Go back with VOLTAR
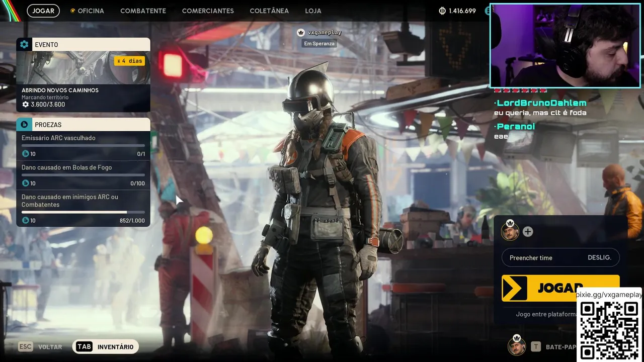 pyautogui.click(x=50, y=347)
